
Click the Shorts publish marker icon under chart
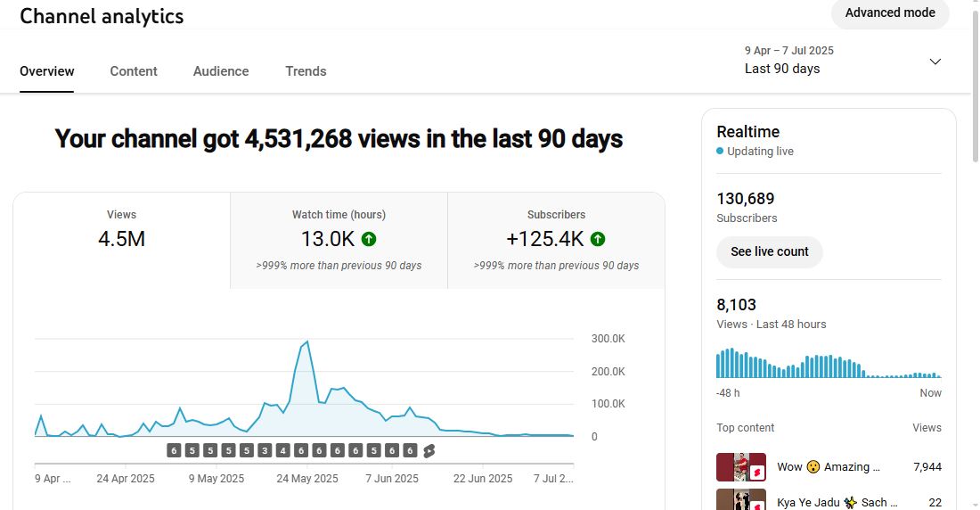click(429, 450)
